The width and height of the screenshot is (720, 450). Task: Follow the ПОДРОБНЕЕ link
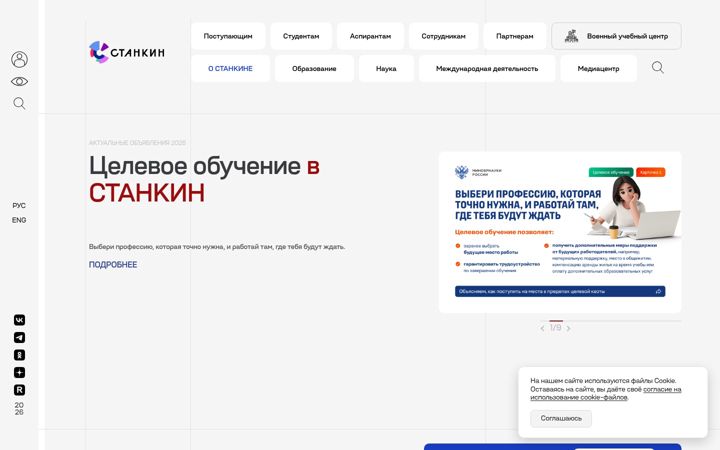pyautogui.click(x=113, y=264)
